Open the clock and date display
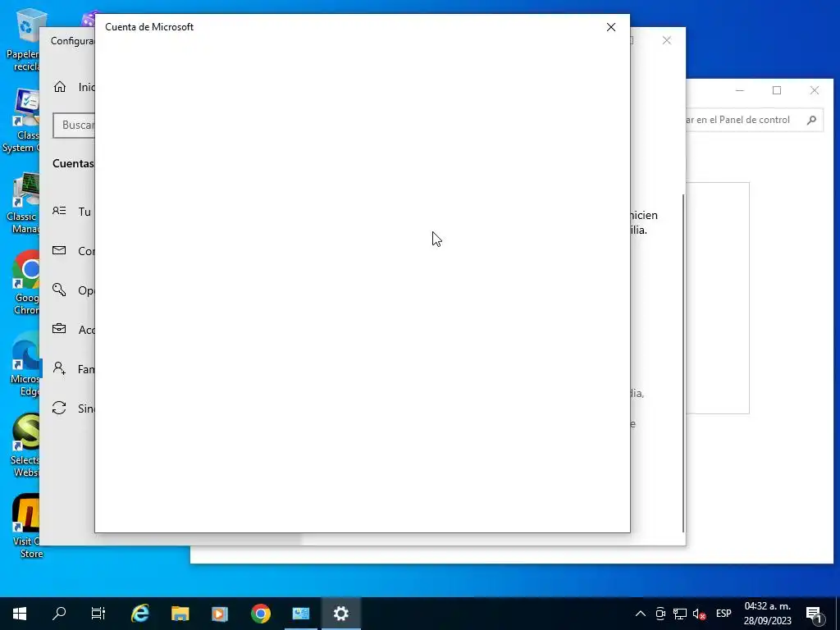The height and width of the screenshot is (630, 840). point(767,614)
